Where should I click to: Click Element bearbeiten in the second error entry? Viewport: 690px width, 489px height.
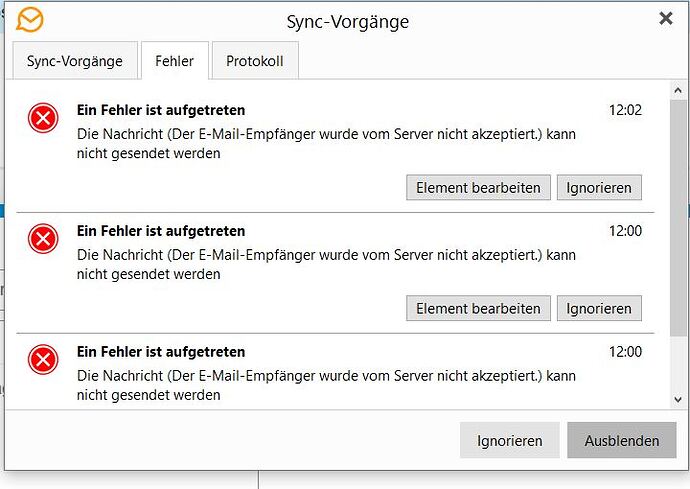click(x=478, y=309)
